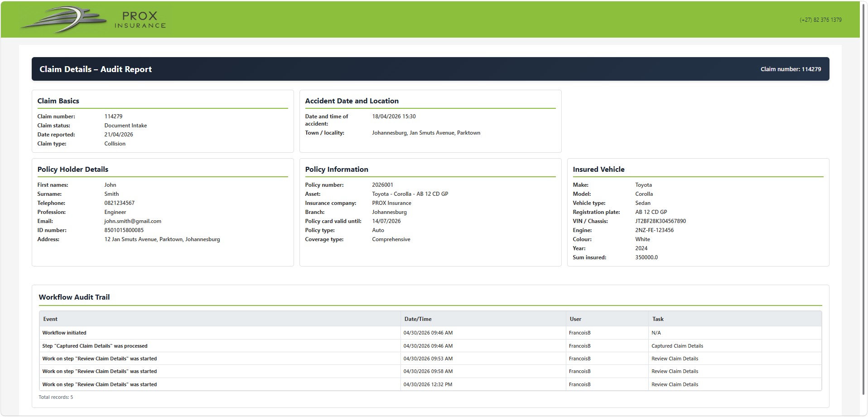868x417 pixels.
Task: Select Step "Captured Claim Details" was processed row
Action: (x=430, y=346)
